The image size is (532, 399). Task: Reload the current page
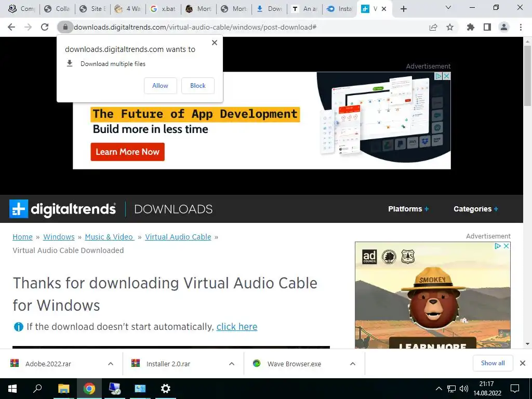45,27
